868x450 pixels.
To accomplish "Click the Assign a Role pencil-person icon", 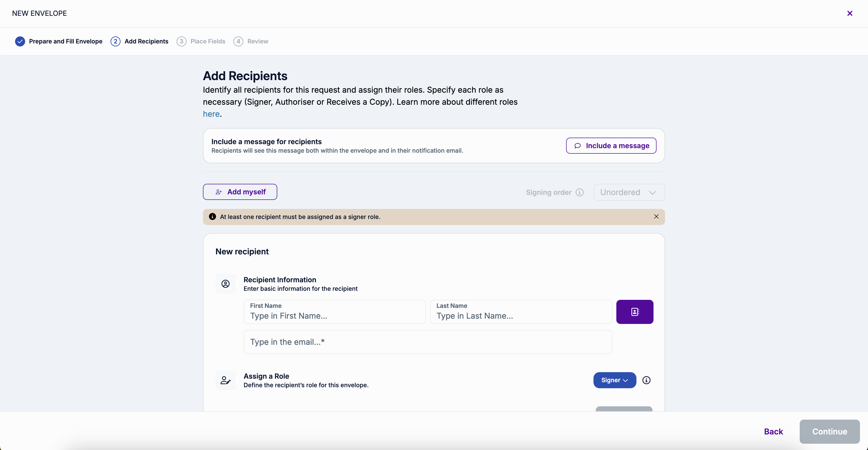I will [226, 380].
